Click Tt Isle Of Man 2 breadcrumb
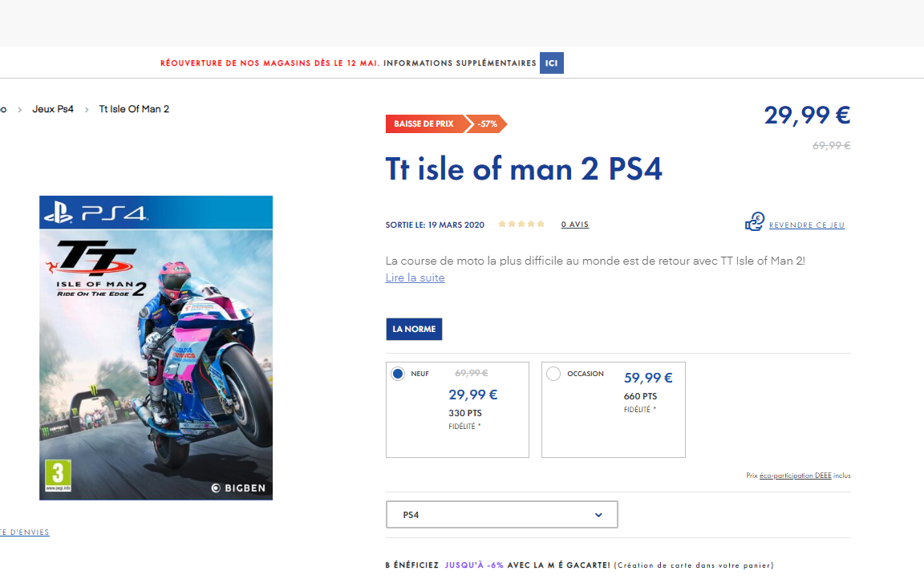 coord(135,110)
